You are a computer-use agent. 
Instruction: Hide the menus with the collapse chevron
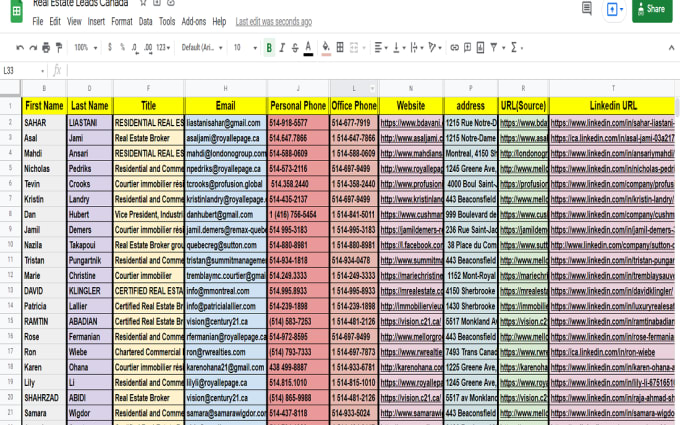[x=671, y=48]
